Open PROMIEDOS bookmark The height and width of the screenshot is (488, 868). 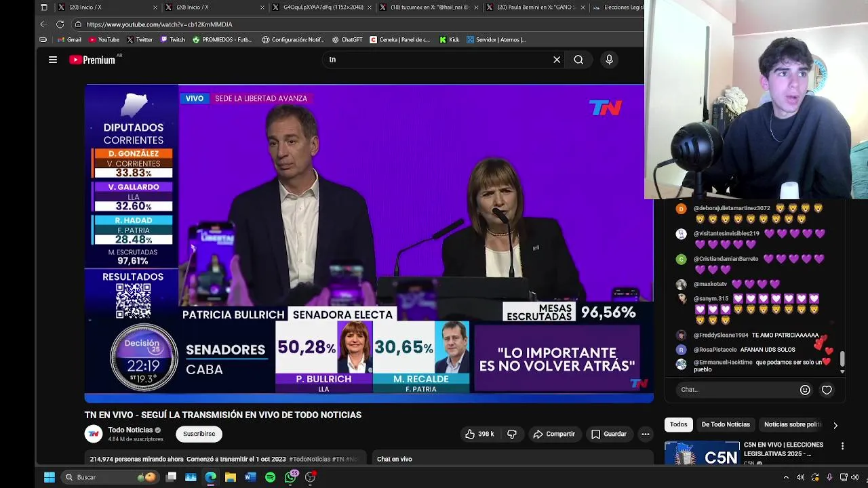(222, 40)
